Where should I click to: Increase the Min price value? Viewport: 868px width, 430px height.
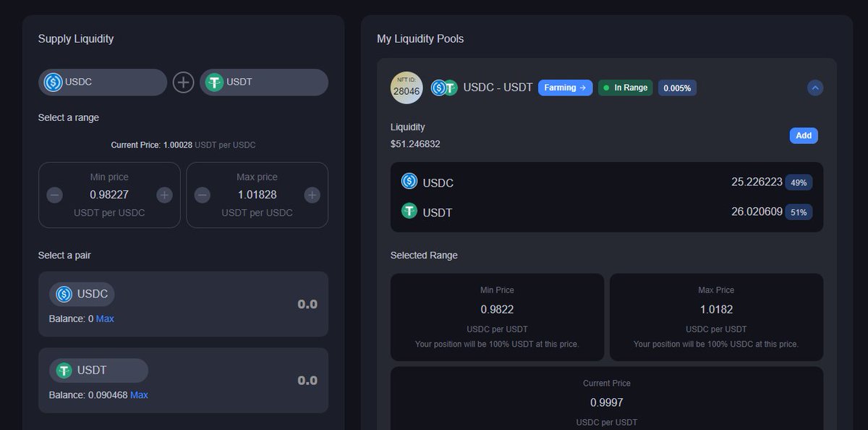164,195
